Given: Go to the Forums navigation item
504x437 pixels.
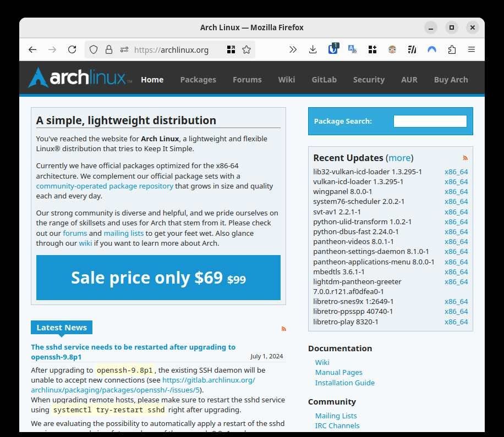Looking at the screenshot, I should [x=247, y=80].
